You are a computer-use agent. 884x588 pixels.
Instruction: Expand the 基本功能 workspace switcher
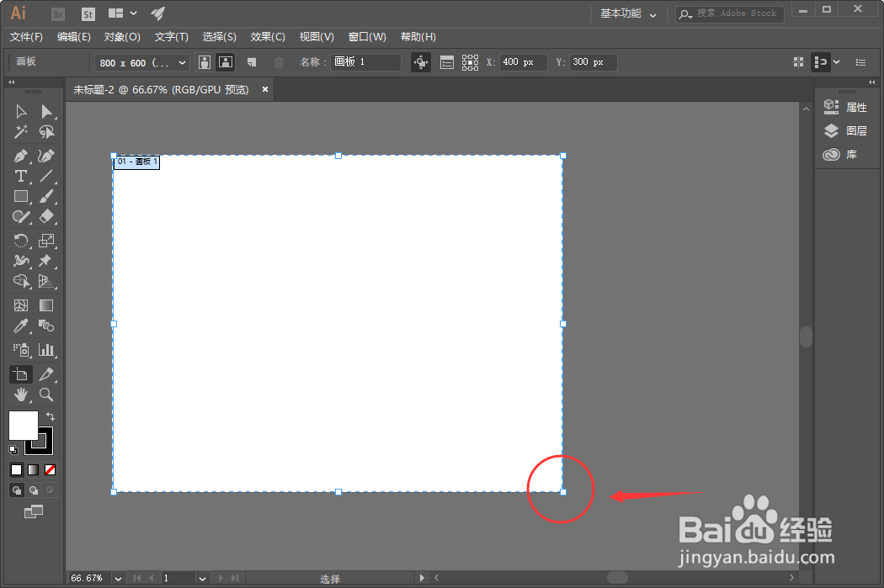tap(627, 13)
